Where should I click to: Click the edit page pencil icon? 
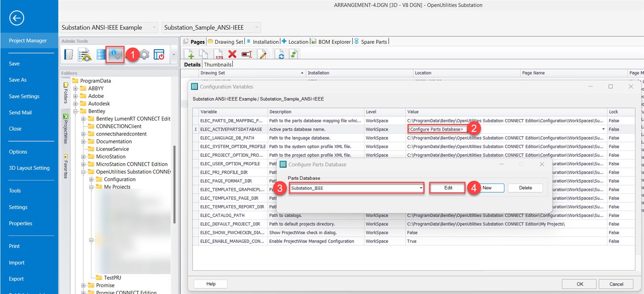[263, 54]
